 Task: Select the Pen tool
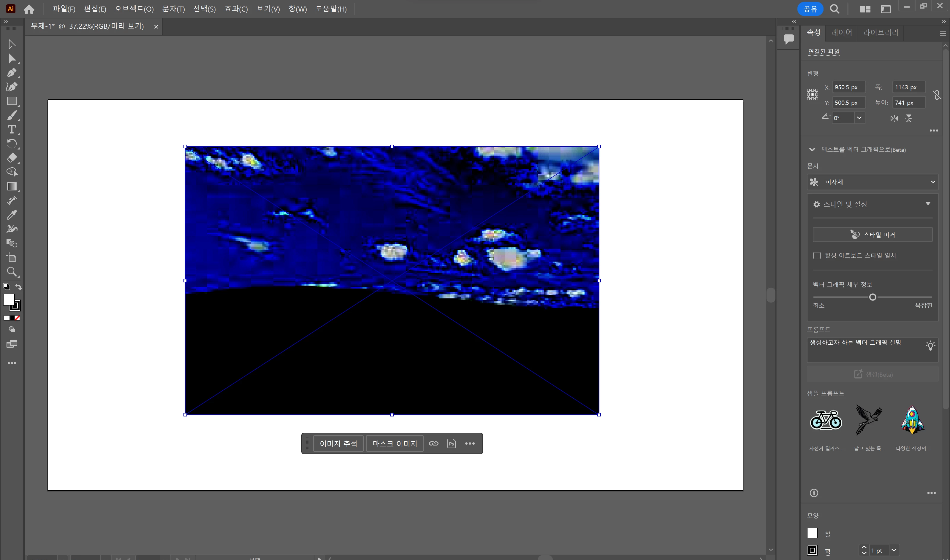point(12,73)
